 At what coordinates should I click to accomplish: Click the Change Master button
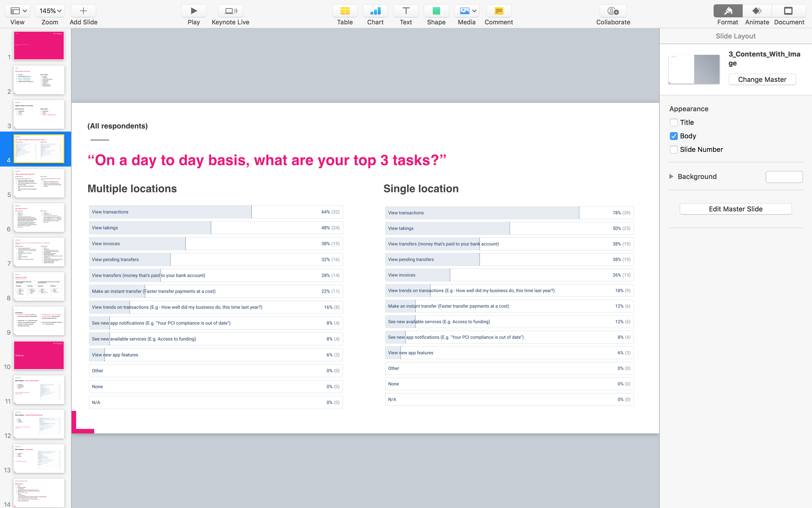click(762, 80)
